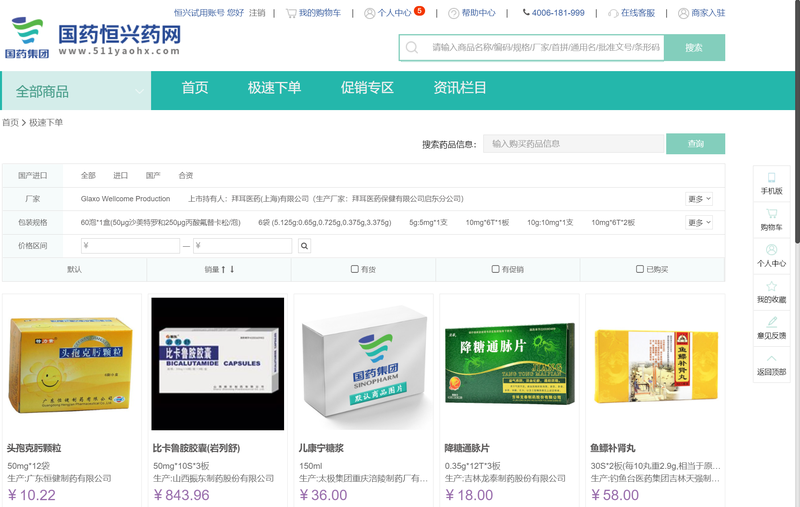Click the 头孢克肟颗粒 product title
800x507 pixels.
click(x=34, y=448)
